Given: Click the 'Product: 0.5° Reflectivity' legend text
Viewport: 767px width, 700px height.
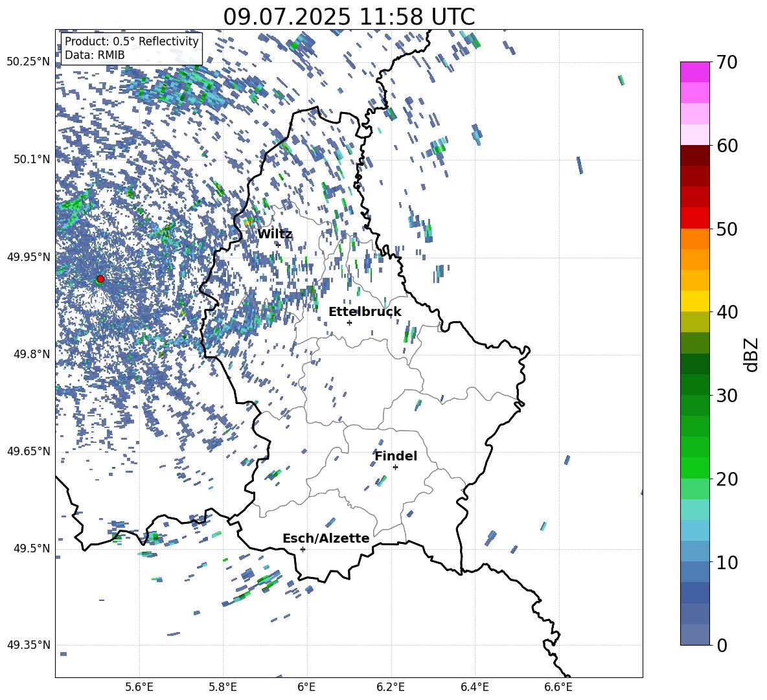Looking at the screenshot, I should tap(132, 41).
